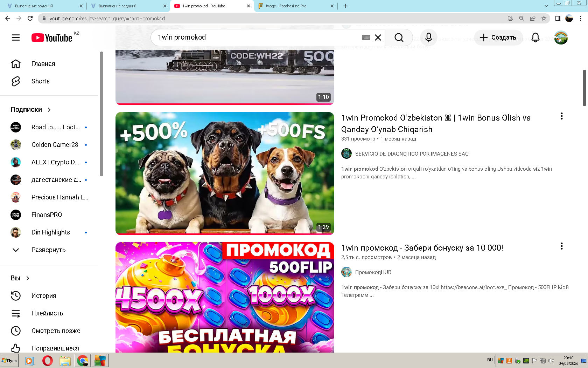Go back in browser history
Image resolution: width=588 pixels, height=368 pixels.
pos(8,18)
